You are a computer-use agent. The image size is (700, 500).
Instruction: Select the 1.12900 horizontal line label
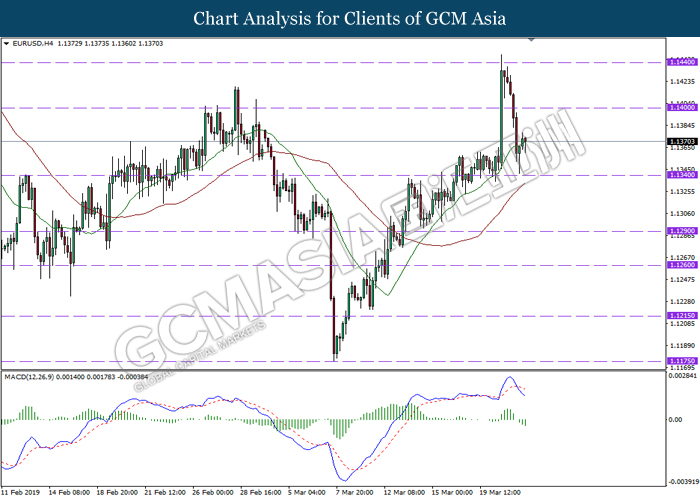682,231
